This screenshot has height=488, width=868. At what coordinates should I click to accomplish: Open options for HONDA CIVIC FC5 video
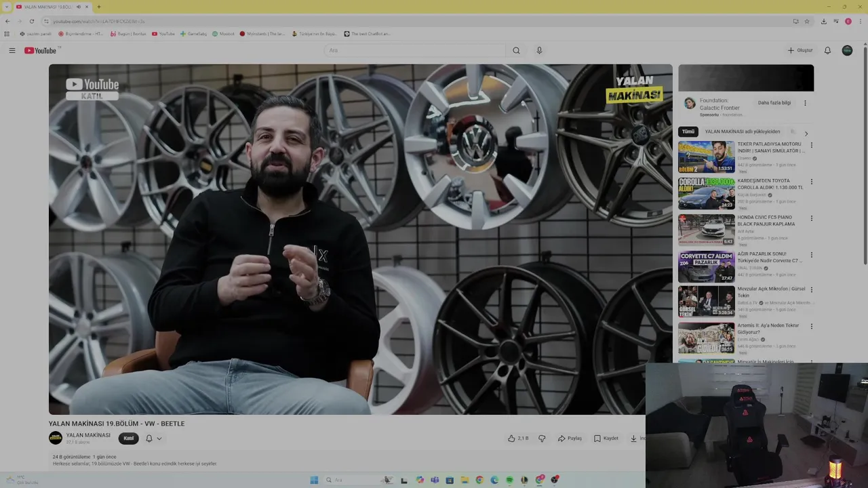[811, 218]
